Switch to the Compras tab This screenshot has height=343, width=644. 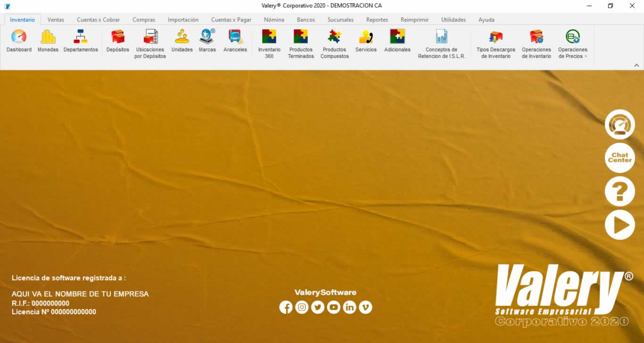pyautogui.click(x=144, y=20)
